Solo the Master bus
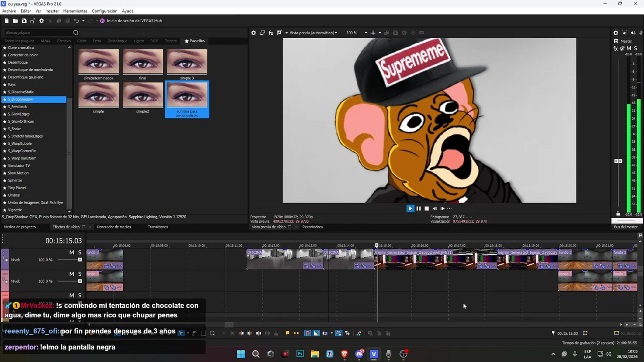Image resolution: width=644 pixels, height=362 pixels. [x=636, y=48]
